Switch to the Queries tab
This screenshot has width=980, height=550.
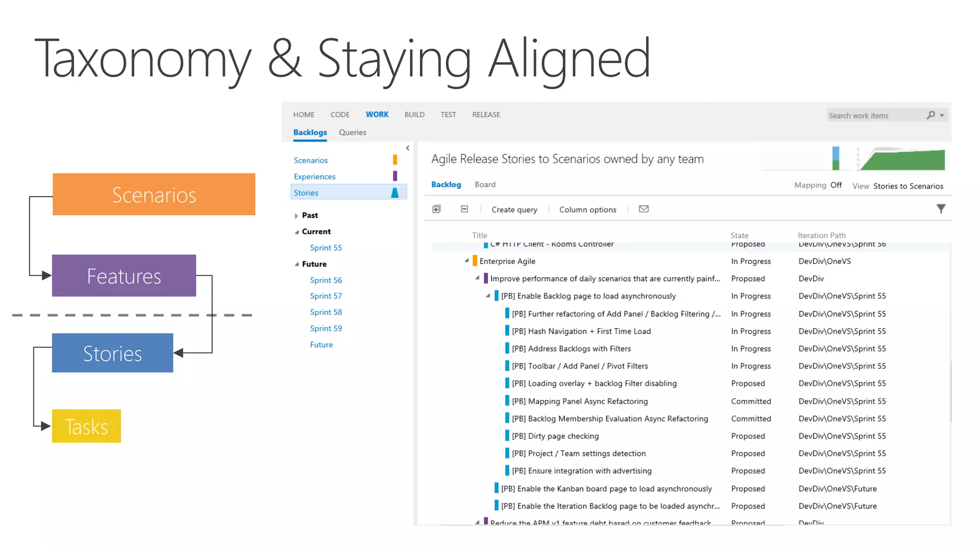pos(353,132)
